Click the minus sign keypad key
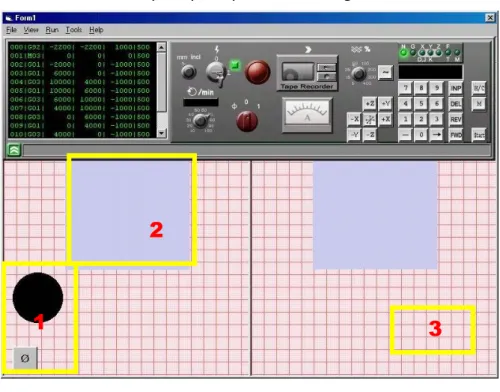 click(x=405, y=135)
